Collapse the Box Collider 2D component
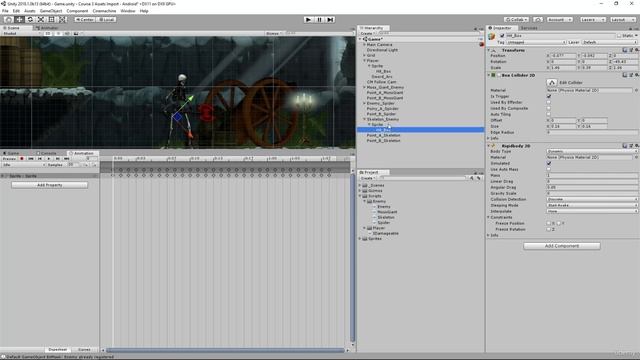This screenshot has height=360, width=640. coord(489,75)
